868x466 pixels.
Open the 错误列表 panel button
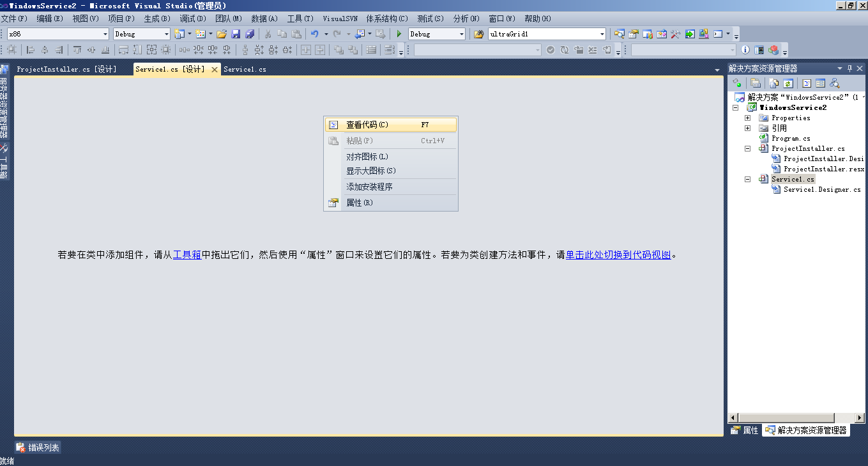(x=38, y=447)
